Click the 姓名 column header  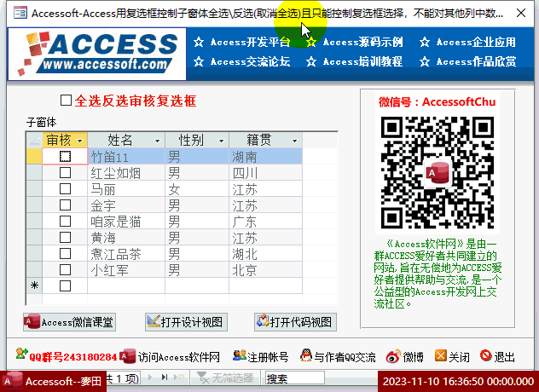click(x=126, y=140)
